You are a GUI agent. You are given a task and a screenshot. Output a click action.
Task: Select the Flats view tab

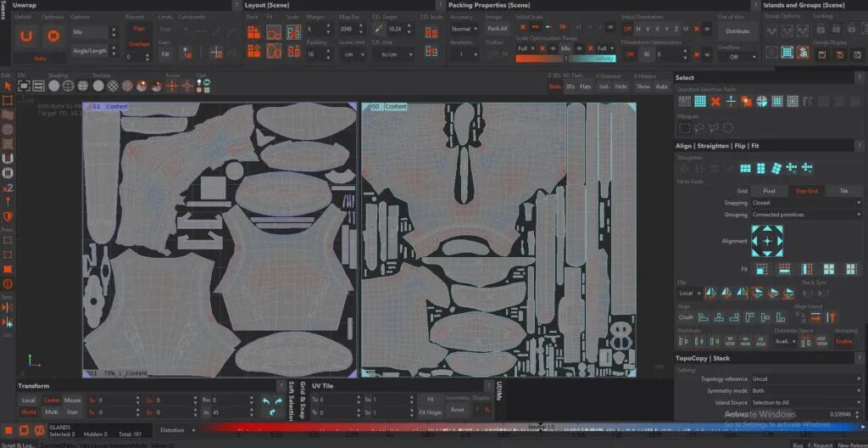[x=585, y=87]
